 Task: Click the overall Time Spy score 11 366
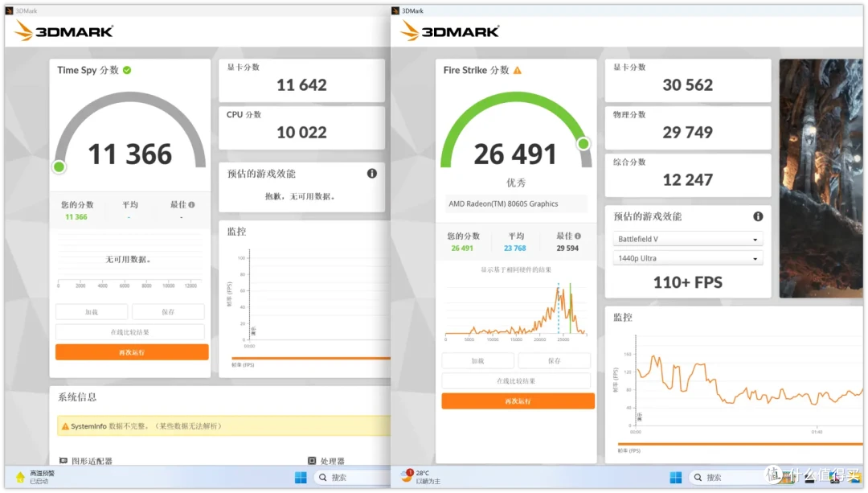(130, 154)
